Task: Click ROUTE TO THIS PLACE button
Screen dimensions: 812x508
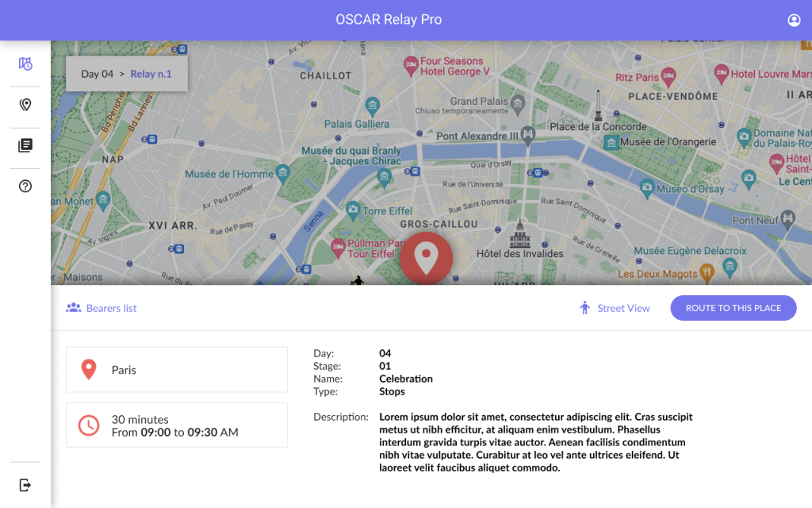Action: click(733, 308)
